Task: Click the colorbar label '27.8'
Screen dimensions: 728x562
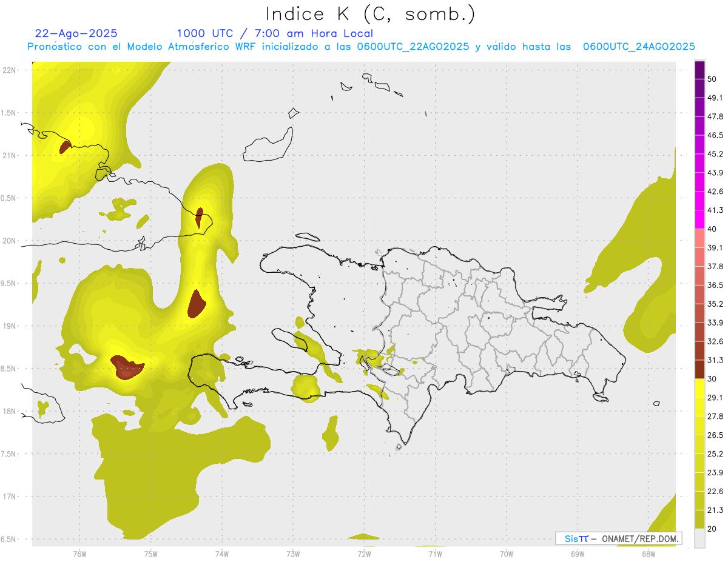Action: pos(715,416)
